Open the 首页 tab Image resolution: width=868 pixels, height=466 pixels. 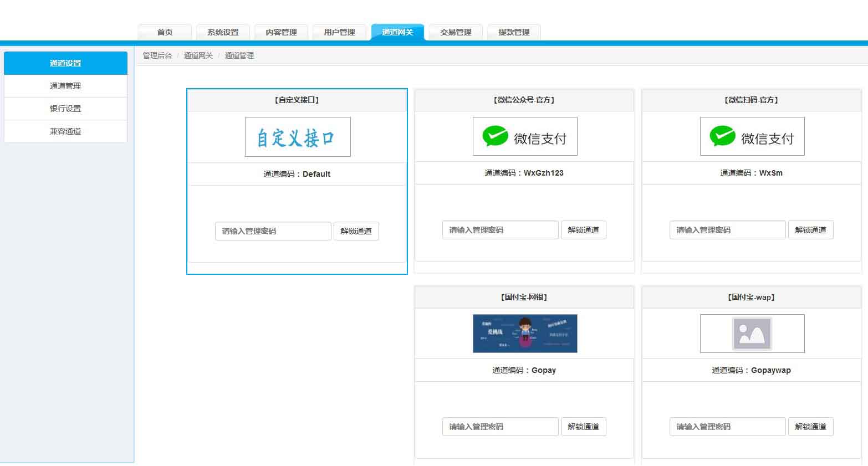(x=165, y=32)
